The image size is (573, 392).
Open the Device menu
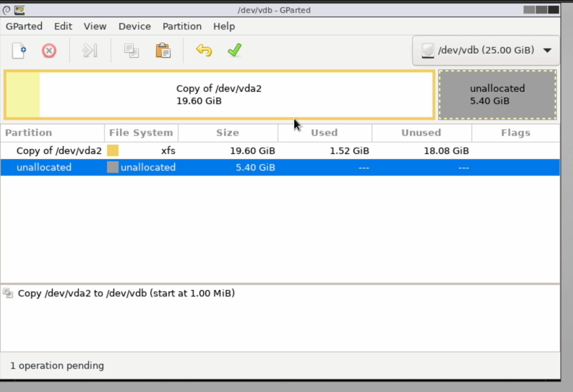tap(135, 26)
